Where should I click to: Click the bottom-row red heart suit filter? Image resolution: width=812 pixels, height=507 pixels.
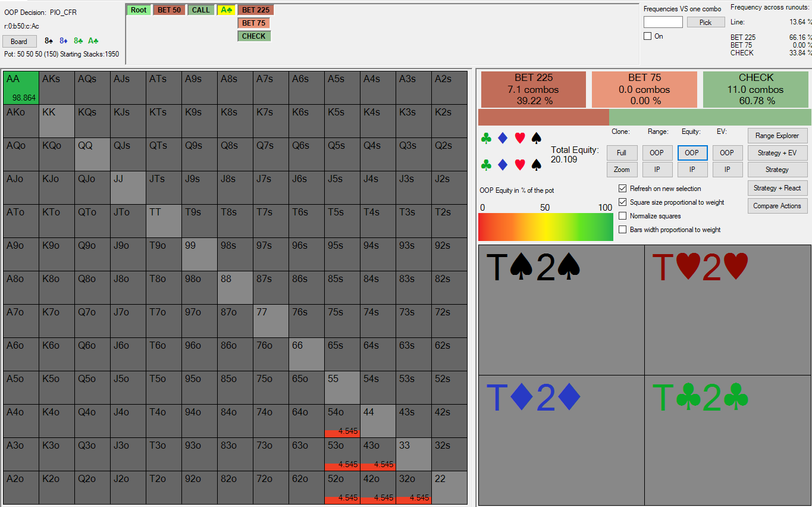click(x=519, y=165)
